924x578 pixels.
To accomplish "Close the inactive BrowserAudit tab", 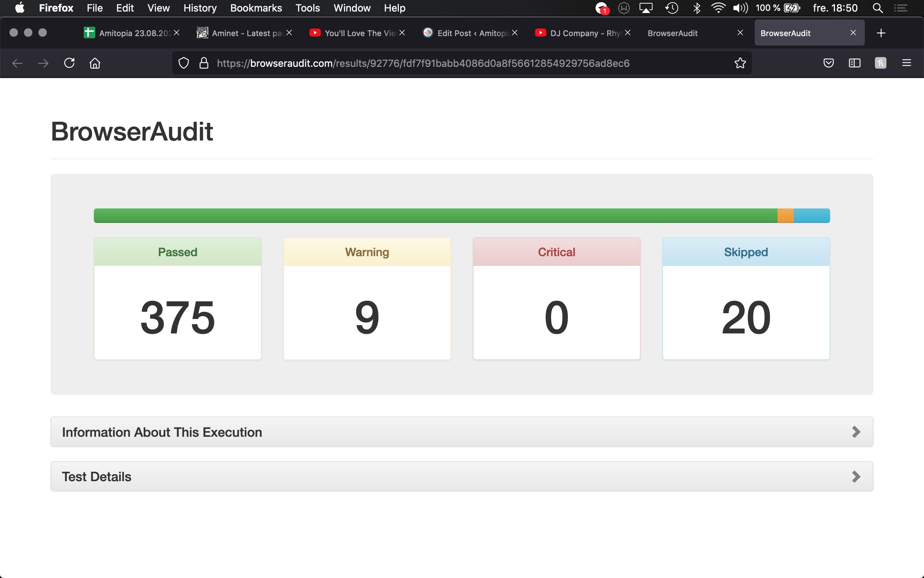I will (x=740, y=33).
